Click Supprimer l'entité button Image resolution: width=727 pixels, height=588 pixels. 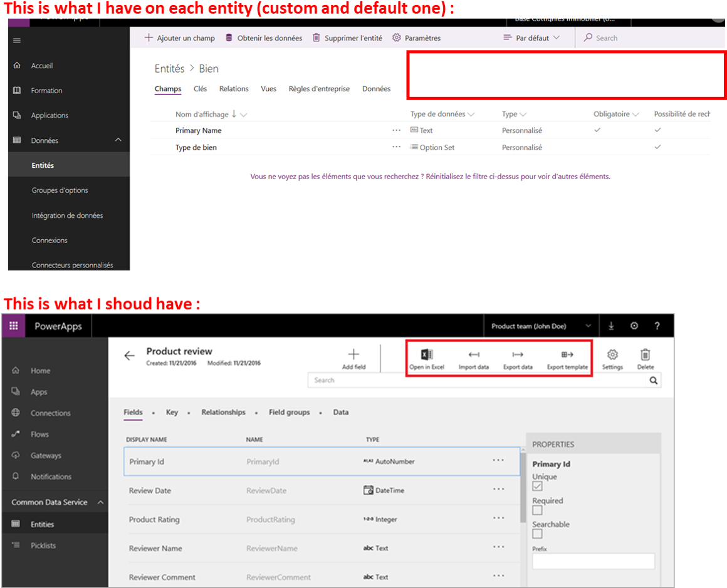click(x=347, y=38)
